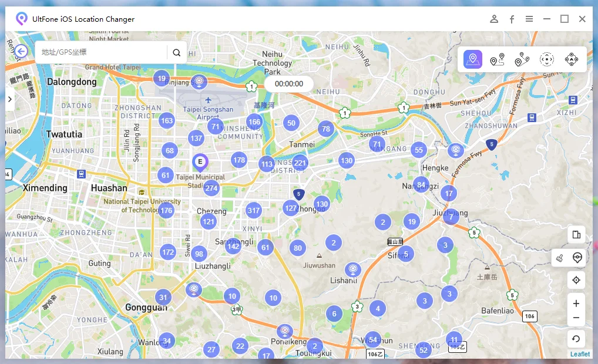Click the reset rotation arrow icon
598x364 pixels.
[x=576, y=339]
